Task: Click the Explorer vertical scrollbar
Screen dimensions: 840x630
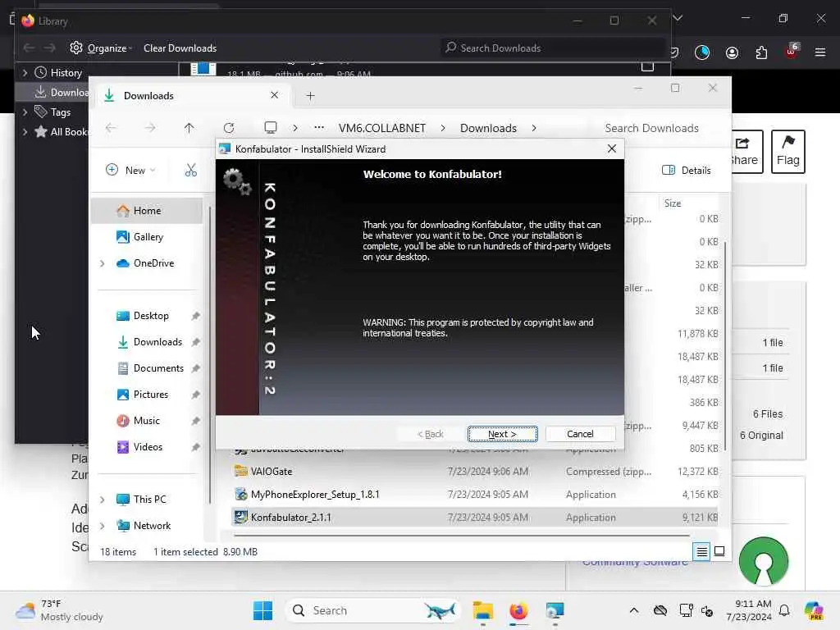Action: tap(725, 345)
